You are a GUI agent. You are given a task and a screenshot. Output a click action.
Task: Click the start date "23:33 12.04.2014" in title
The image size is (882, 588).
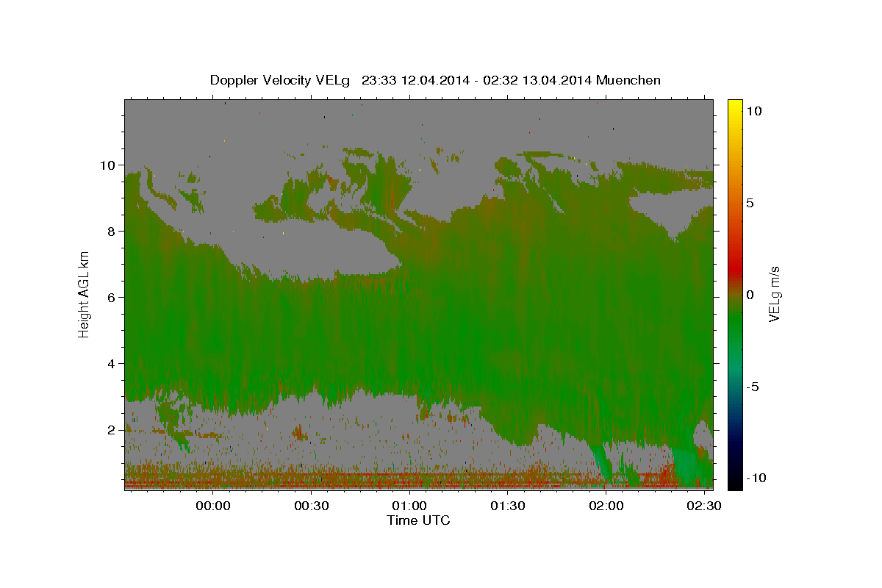pos(414,80)
